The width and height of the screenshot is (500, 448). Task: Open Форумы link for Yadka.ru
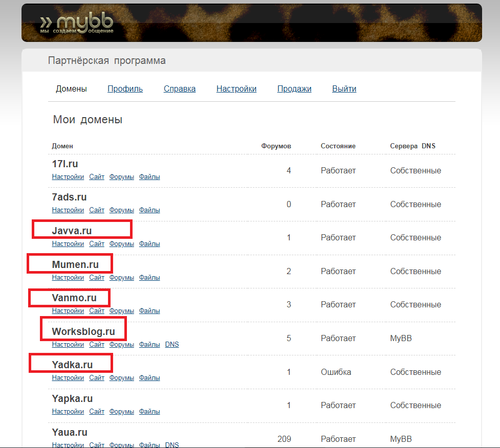point(121,378)
